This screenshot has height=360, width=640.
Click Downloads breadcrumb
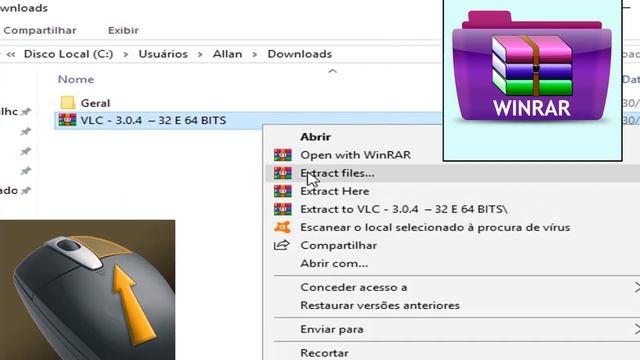[300, 54]
